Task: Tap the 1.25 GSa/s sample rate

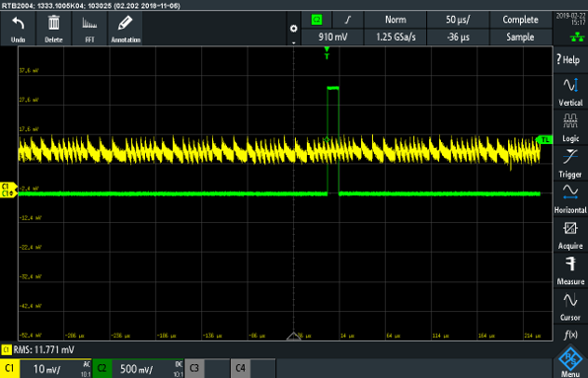Action: 396,37
